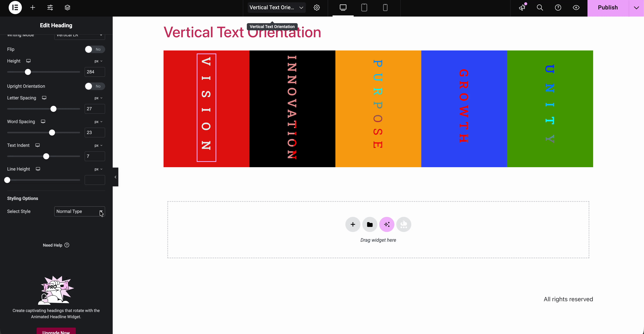This screenshot has height=334, width=644.
Task: Click the Publish button
Action: pos(608,8)
